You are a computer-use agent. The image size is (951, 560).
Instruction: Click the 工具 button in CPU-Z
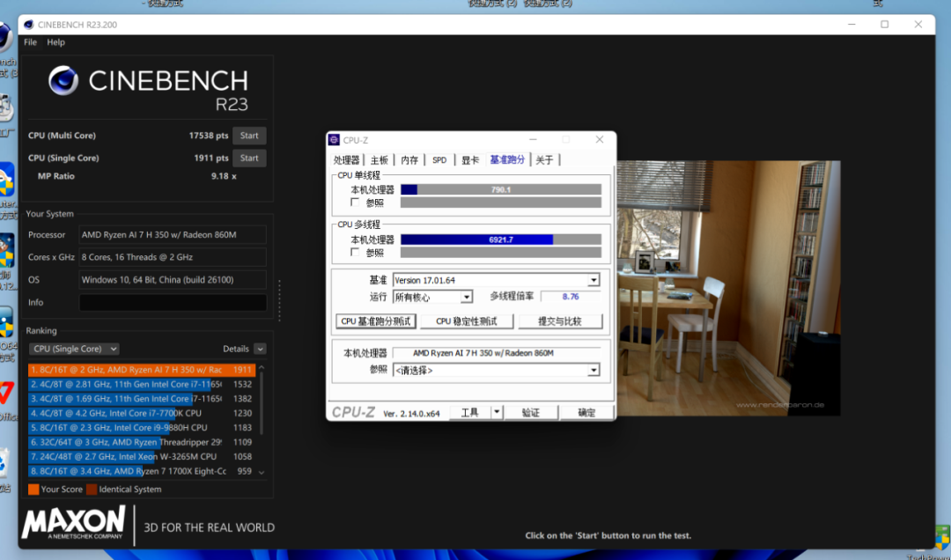470,413
